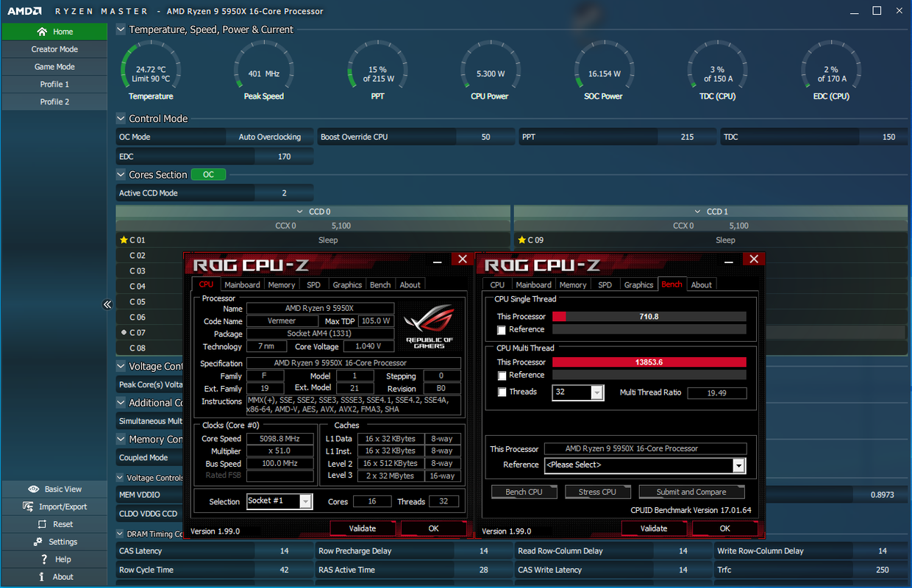The width and height of the screenshot is (912, 588).
Task: Open the Mainboard tab in left CPU-Z
Action: (242, 284)
